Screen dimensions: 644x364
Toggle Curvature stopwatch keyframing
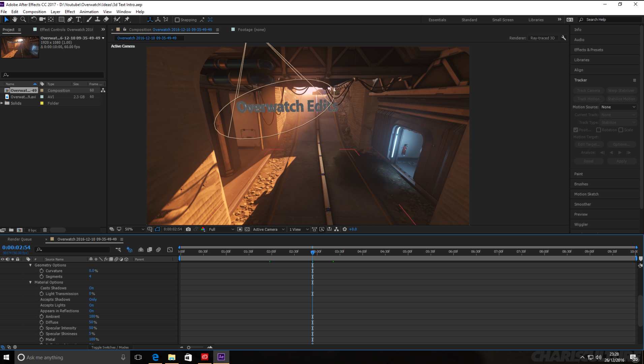(x=41, y=271)
